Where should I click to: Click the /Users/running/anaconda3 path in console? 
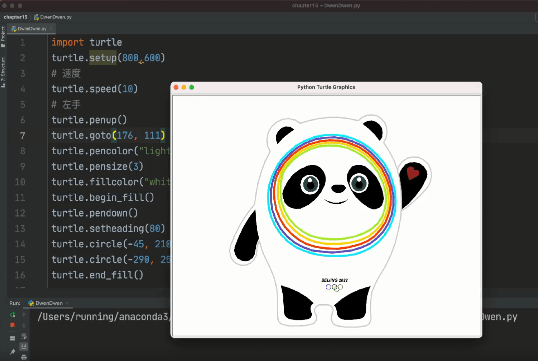click(104, 317)
